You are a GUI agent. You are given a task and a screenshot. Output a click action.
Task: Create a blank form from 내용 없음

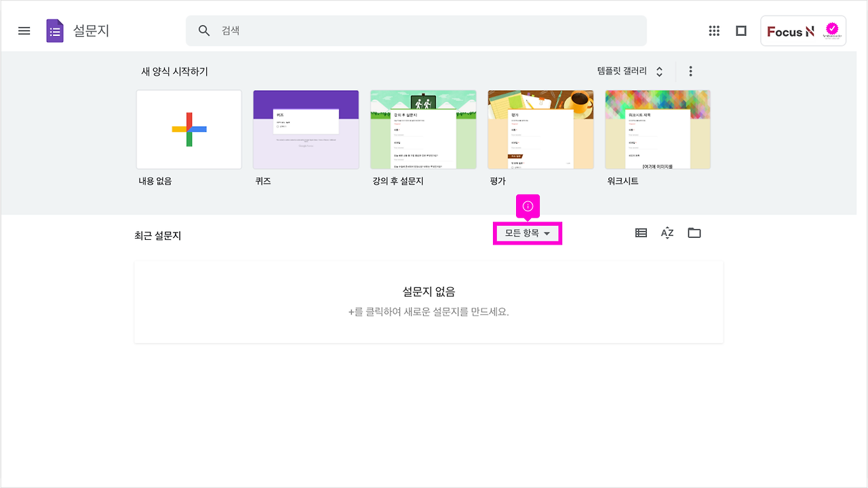(189, 129)
